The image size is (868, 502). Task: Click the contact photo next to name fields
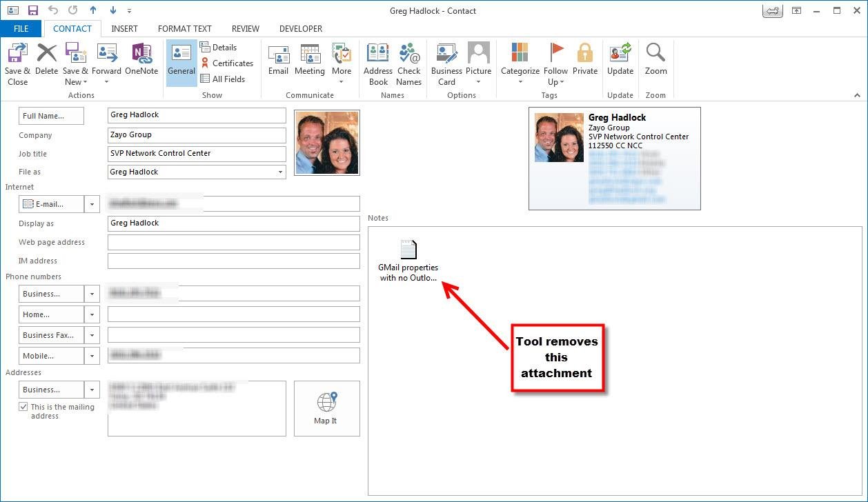[x=326, y=143]
